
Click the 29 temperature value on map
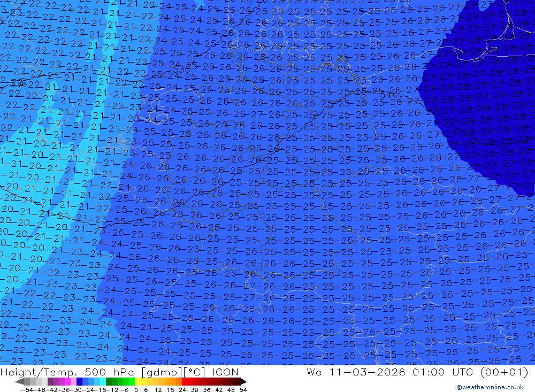coord(487,130)
